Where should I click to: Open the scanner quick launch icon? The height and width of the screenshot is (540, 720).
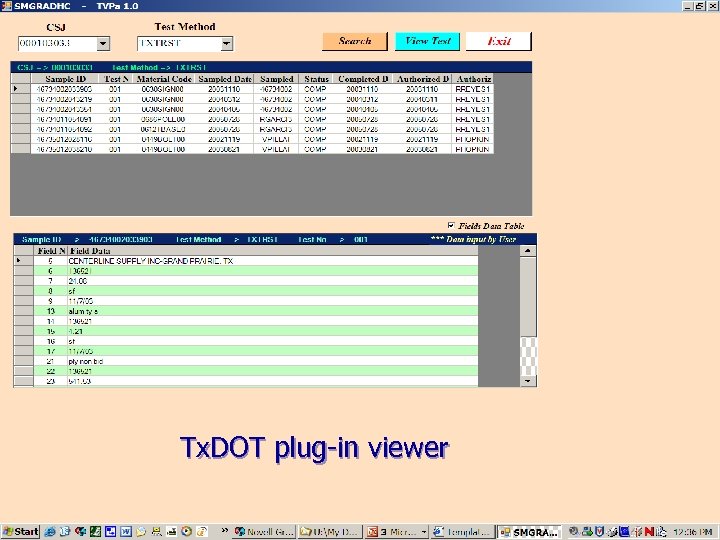[171, 532]
